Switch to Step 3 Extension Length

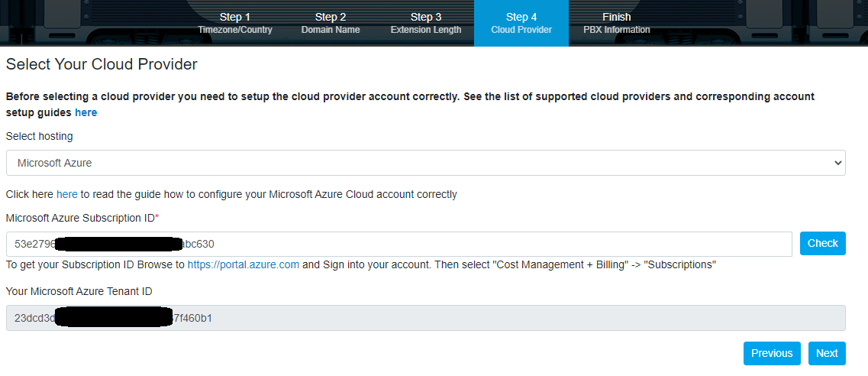[x=425, y=23]
